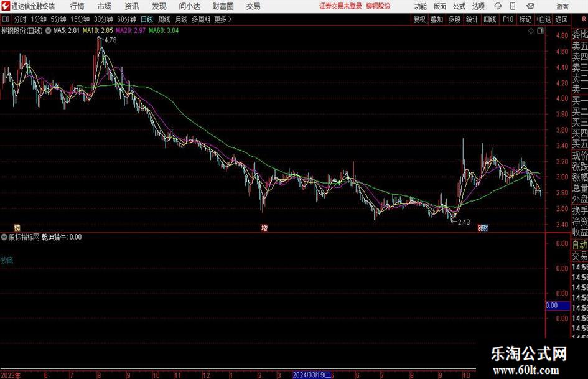Open the 选项 menu
The image size is (588, 379).
478,6
